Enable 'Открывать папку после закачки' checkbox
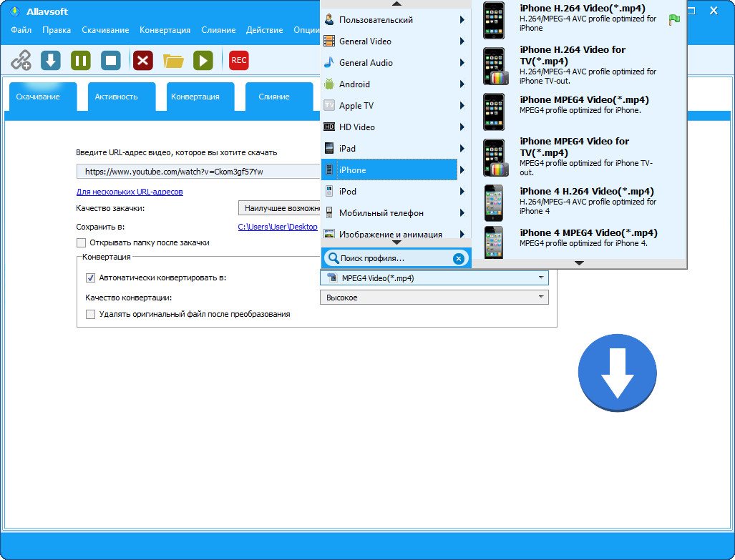 (81, 242)
